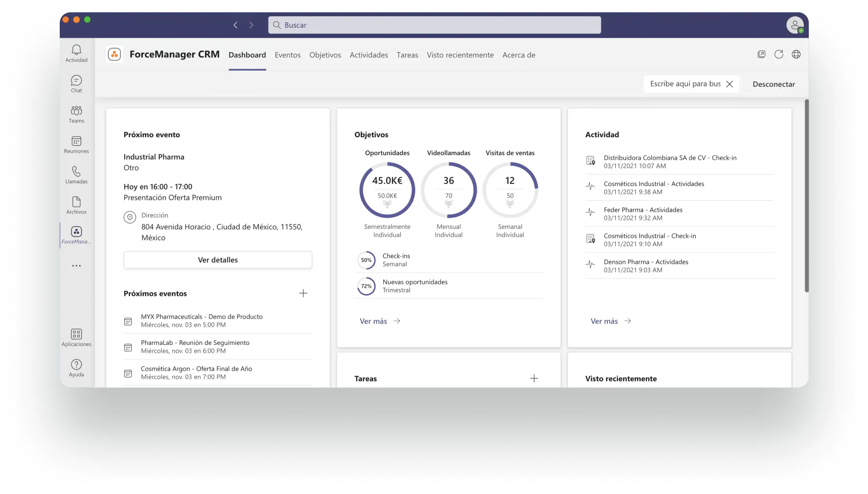Open Llamadas phone icon in sidebar

coord(76,175)
